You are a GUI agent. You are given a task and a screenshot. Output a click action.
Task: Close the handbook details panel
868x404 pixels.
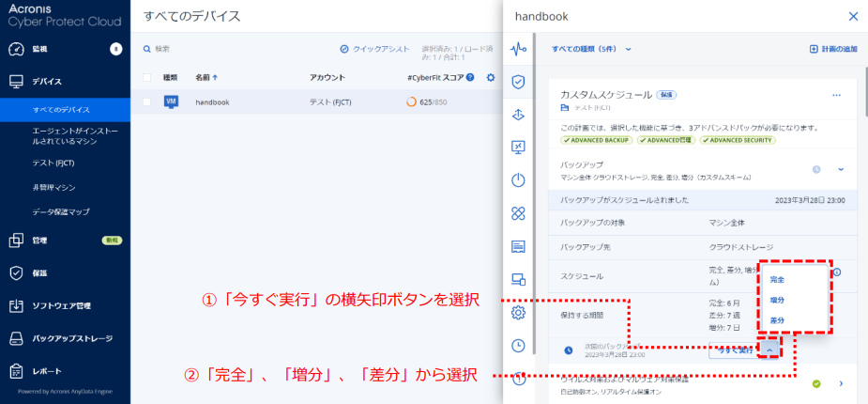(x=852, y=16)
